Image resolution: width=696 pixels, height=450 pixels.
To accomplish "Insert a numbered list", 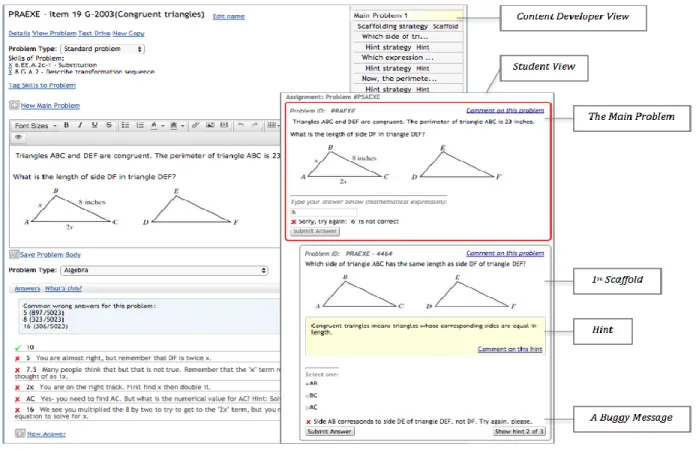I will pyautogui.click(x=140, y=125).
